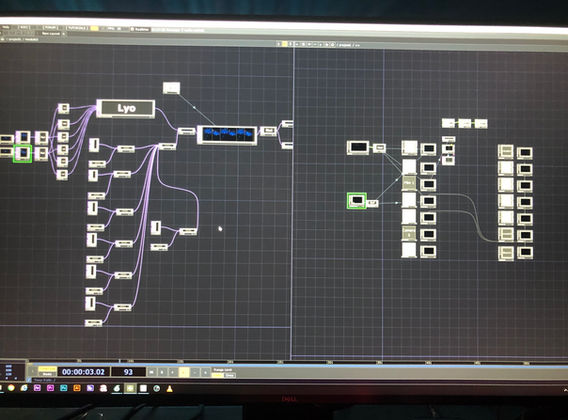The image size is (568, 420).
Task: Click the reset-to-start button in the transport controls
Action: tap(151, 372)
